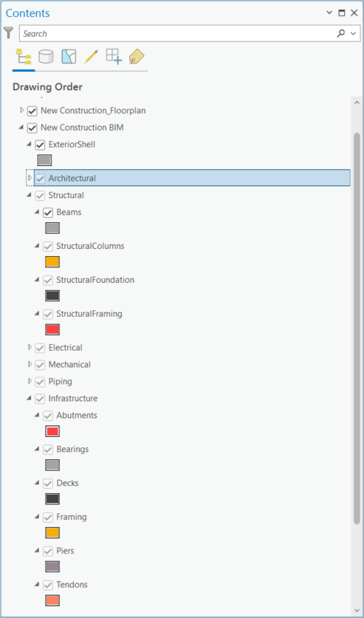
Task: Expand the Architectural group
Action: pyautogui.click(x=30, y=178)
